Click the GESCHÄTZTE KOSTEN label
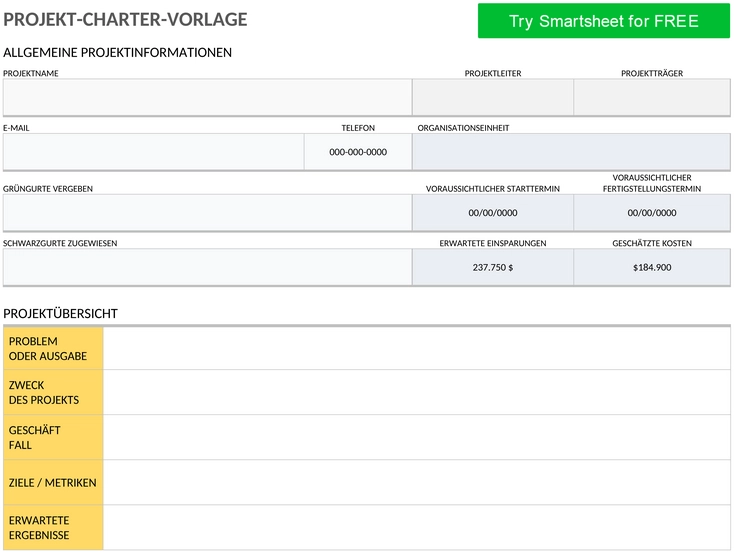 [x=652, y=243]
